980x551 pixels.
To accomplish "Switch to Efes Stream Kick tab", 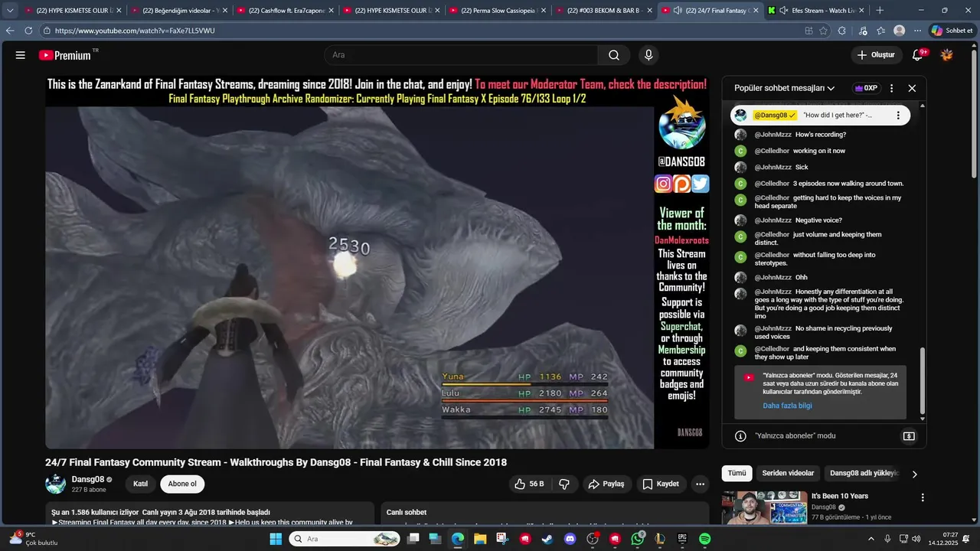I will pyautogui.click(x=818, y=11).
